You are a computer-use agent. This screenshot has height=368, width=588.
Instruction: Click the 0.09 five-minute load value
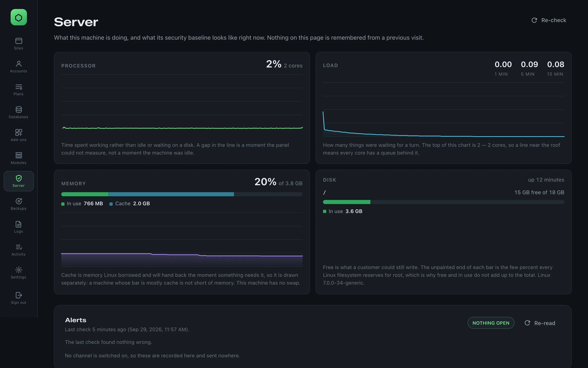[529, 64]
